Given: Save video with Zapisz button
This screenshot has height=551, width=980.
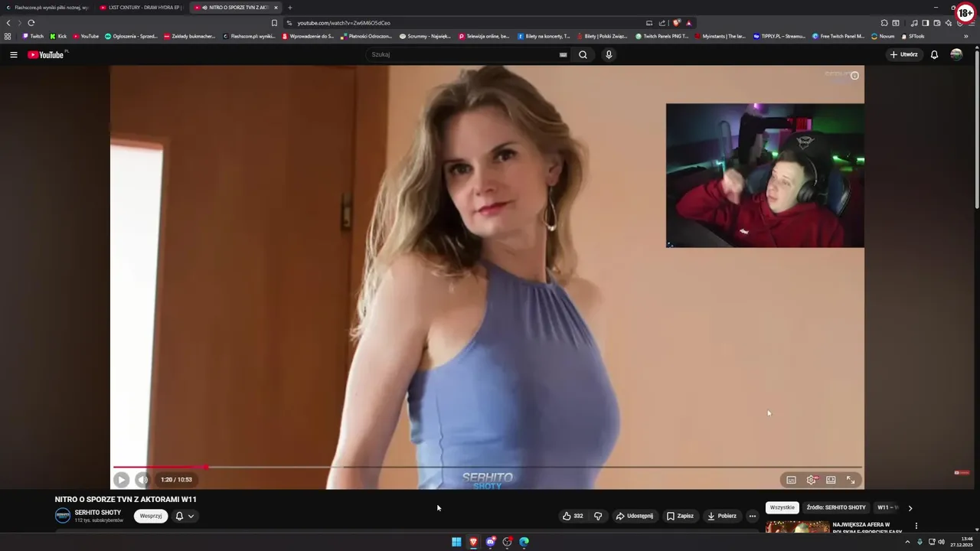Looking at the screenshot, I should click(x=680, y=516).
